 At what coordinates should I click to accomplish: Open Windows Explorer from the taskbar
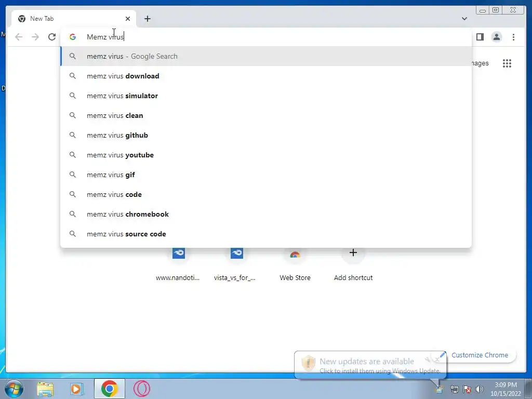pos(45,389)
